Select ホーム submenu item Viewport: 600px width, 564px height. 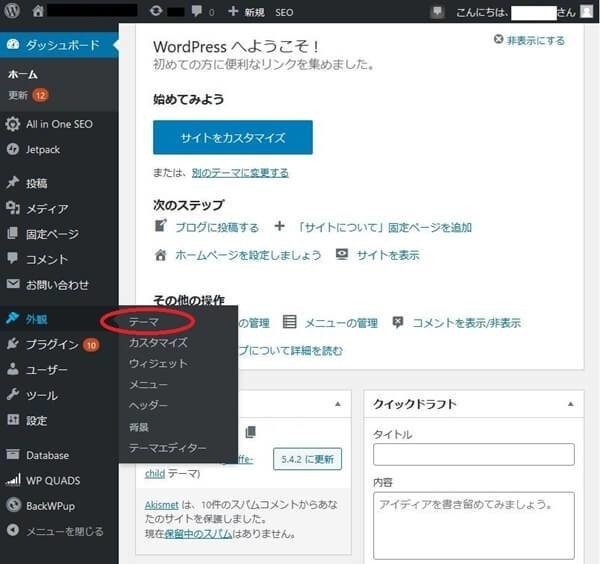(23, 74)
